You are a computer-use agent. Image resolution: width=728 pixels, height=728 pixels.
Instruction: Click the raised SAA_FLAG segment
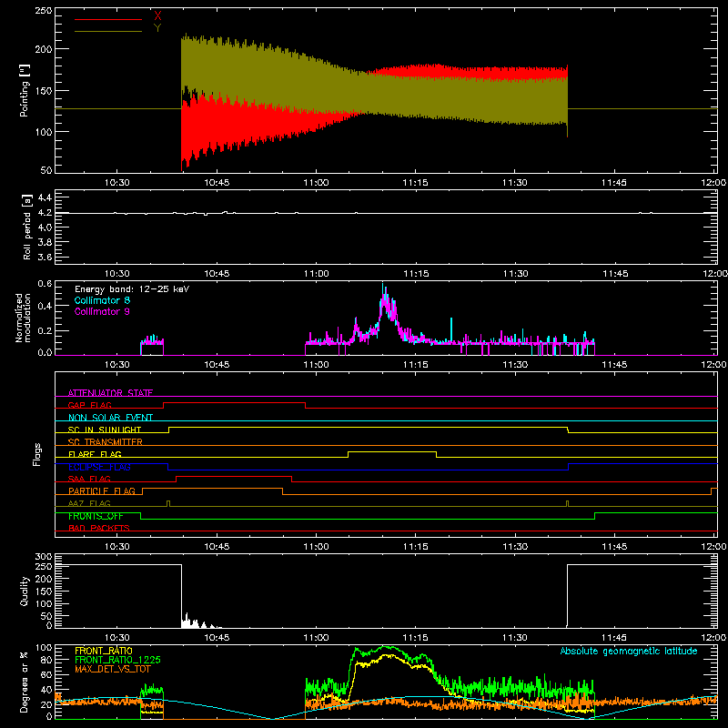(234, 476)
